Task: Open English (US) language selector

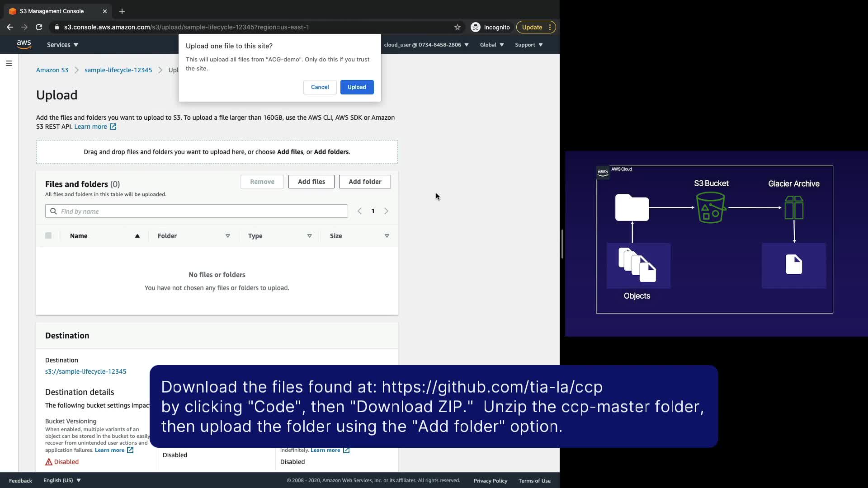Action: pyautogui.click(x=62, y=480)
